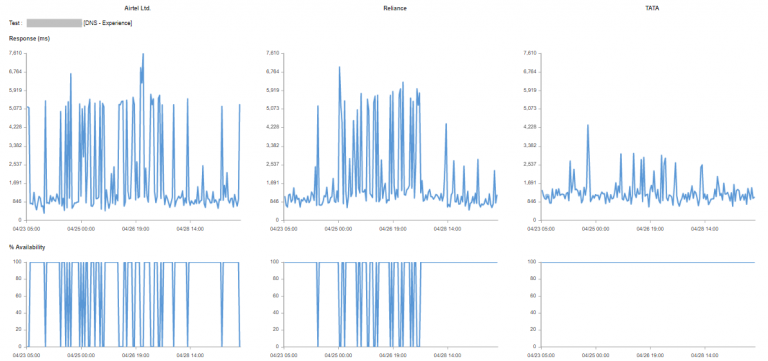Click the highest Airtel response peak
768x361 pixels.
click(x=143, y=54)
